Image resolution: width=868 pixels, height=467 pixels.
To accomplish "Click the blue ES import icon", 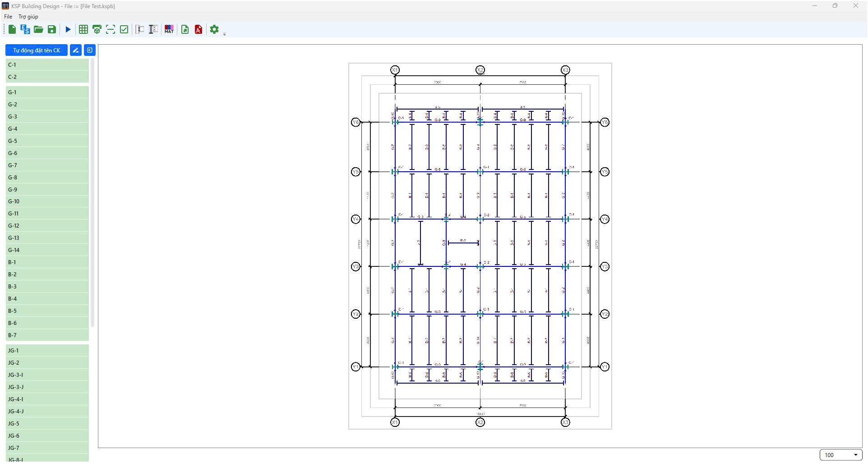I will click(x=25, y=30).
